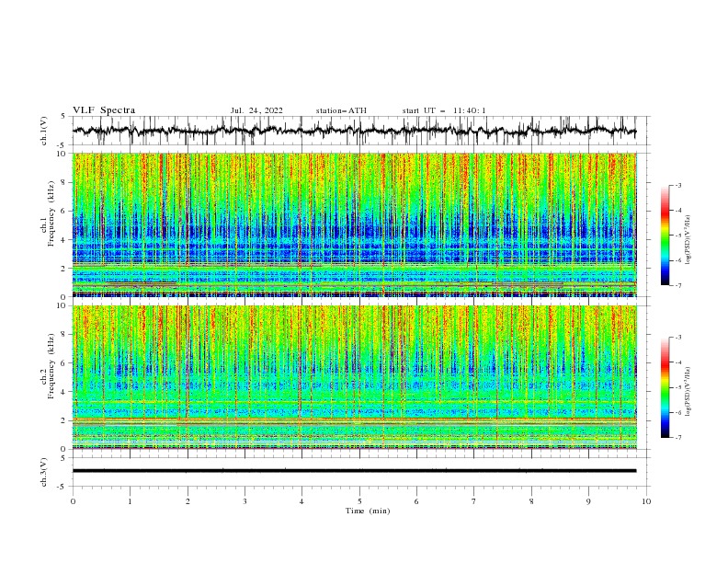Click the '-3' label on ch.1 colorbar
This screenshot has height=563, width=728.
(x=677, y=185)
